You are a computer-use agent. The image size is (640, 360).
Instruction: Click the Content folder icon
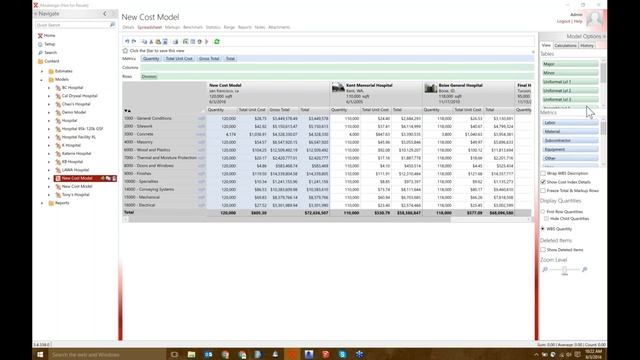pos(40,61)
